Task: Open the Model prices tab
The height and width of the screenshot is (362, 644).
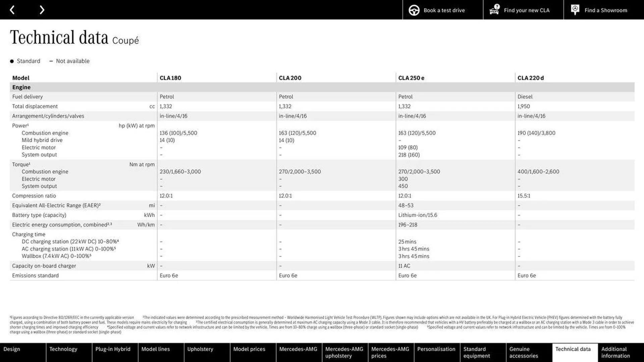Action: click(x=253, y=352)
